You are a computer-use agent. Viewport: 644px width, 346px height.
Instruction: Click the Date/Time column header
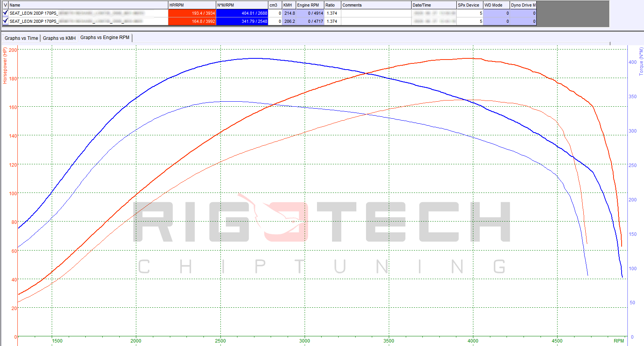click(434, 5)
